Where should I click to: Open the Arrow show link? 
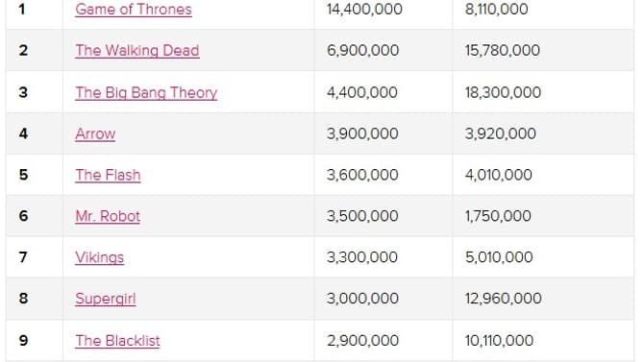(95, 133)
